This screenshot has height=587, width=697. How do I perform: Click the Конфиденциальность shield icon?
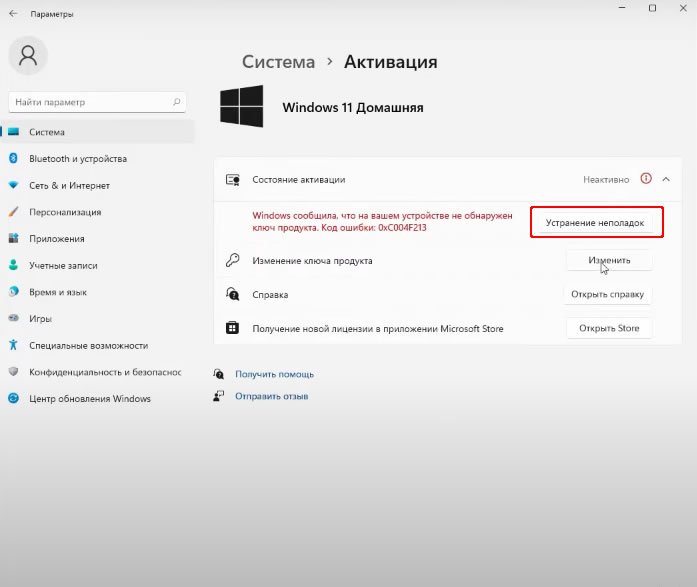pyautogui.click(x=14, y=371)
